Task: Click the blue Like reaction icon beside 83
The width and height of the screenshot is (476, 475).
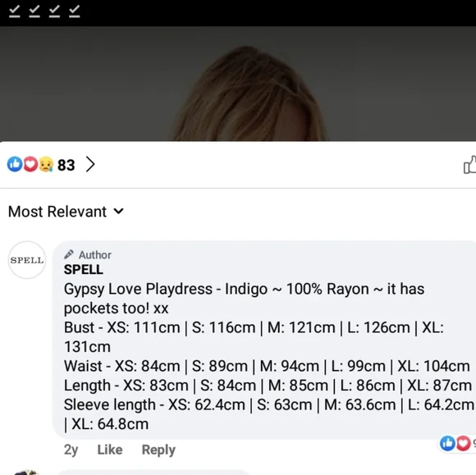Action: point(15,164)
